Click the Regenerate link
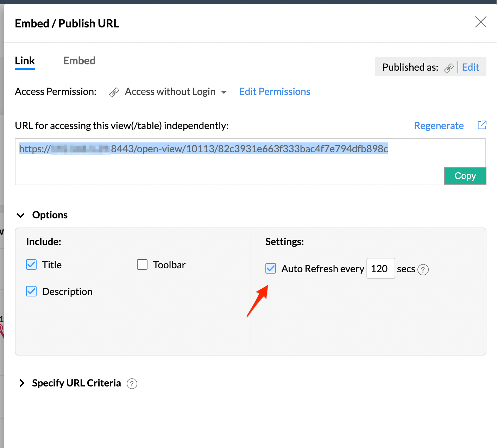Image resolution: width=497 pixels, height=448 pixels. point(439,126)
